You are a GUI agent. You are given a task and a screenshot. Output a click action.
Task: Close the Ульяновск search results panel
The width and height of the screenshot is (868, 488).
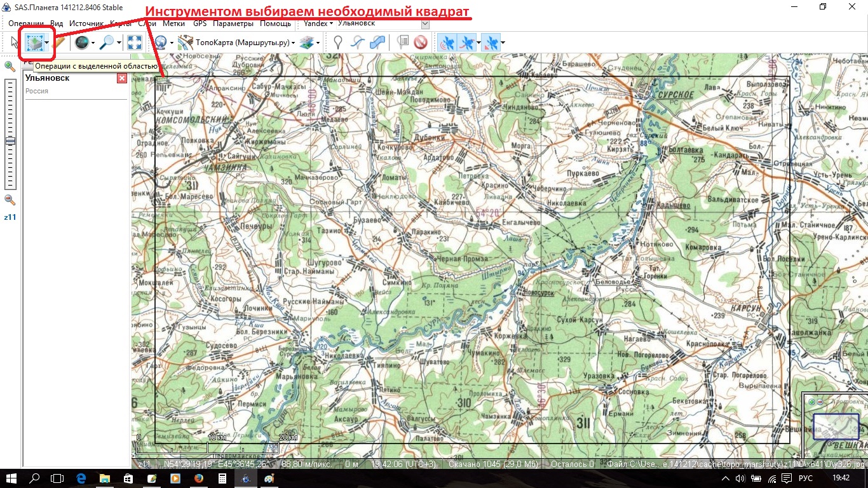[121, 78]
